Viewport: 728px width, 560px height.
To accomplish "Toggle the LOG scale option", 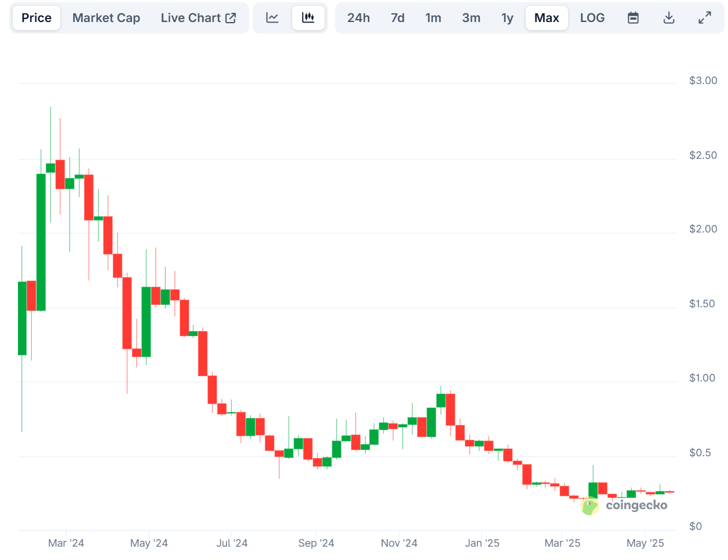I will pos(592,18).
